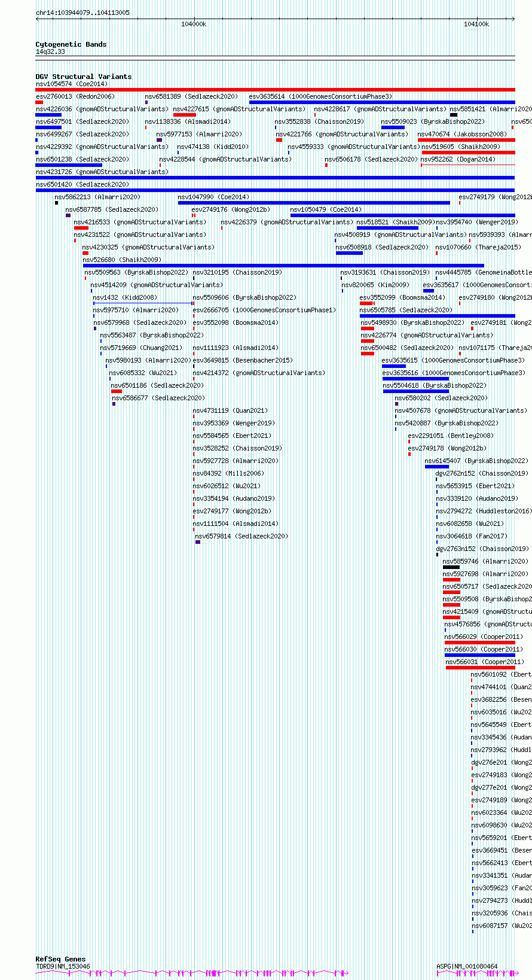This screenshot has width=532, height=980.
Task: Click nsv470674 (Jakobsson2008) label
Action: (x=462, y=134)
